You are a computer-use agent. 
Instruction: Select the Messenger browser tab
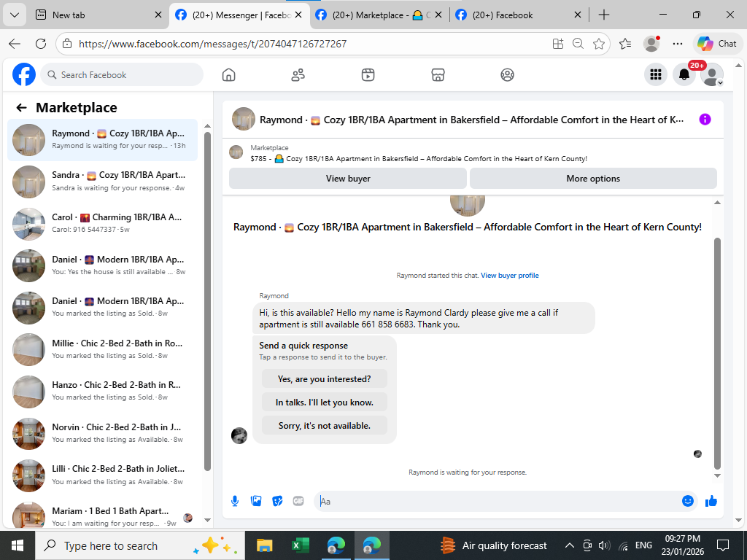tap(239, 15)
